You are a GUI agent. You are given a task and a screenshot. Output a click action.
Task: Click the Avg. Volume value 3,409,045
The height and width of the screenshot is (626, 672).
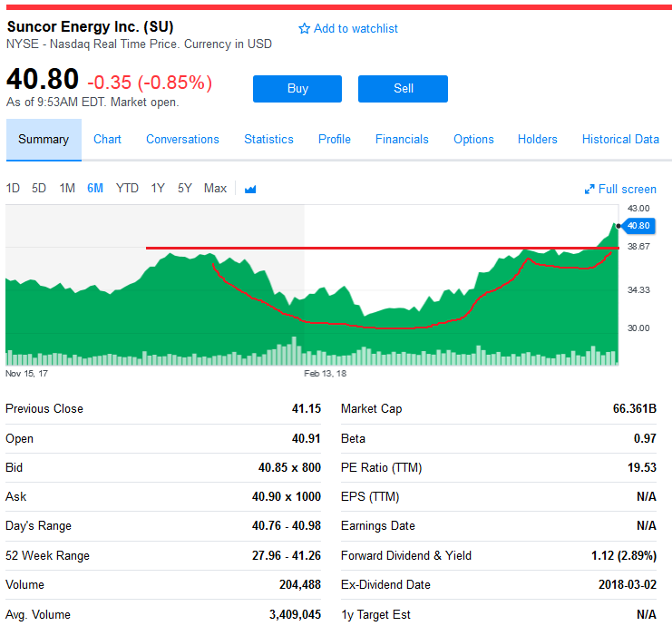point(296,615)
